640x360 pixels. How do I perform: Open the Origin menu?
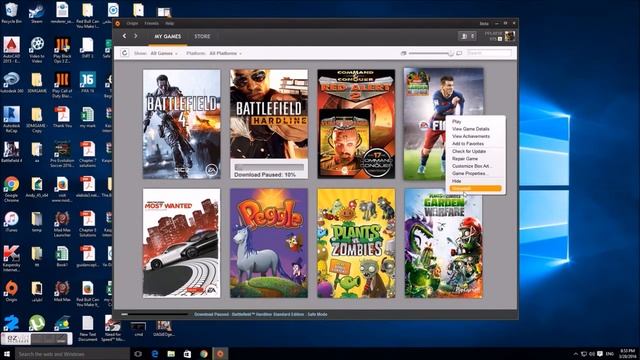click(x=132, y=24)
